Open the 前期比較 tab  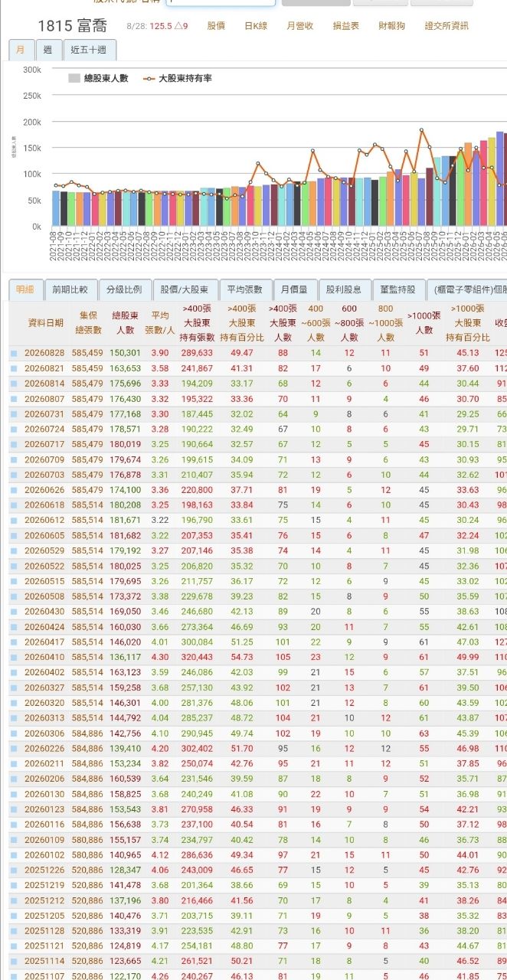pyautogui.click(x=70, y=290)
